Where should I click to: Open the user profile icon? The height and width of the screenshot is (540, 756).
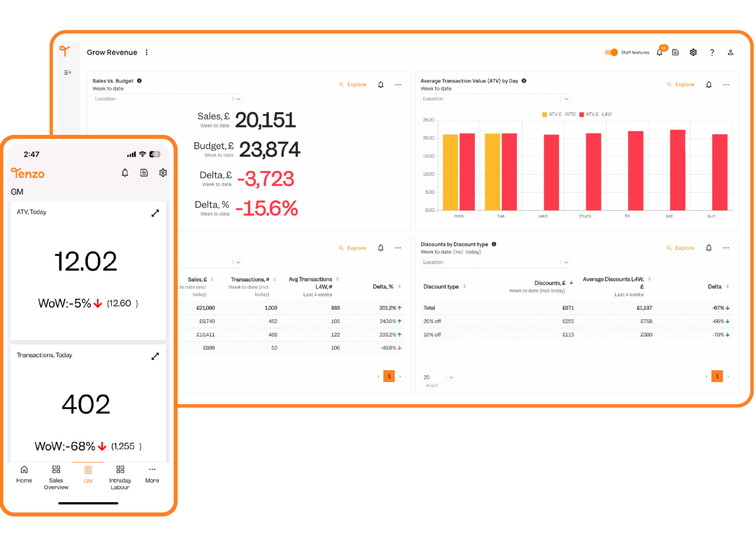coord(730,53)
